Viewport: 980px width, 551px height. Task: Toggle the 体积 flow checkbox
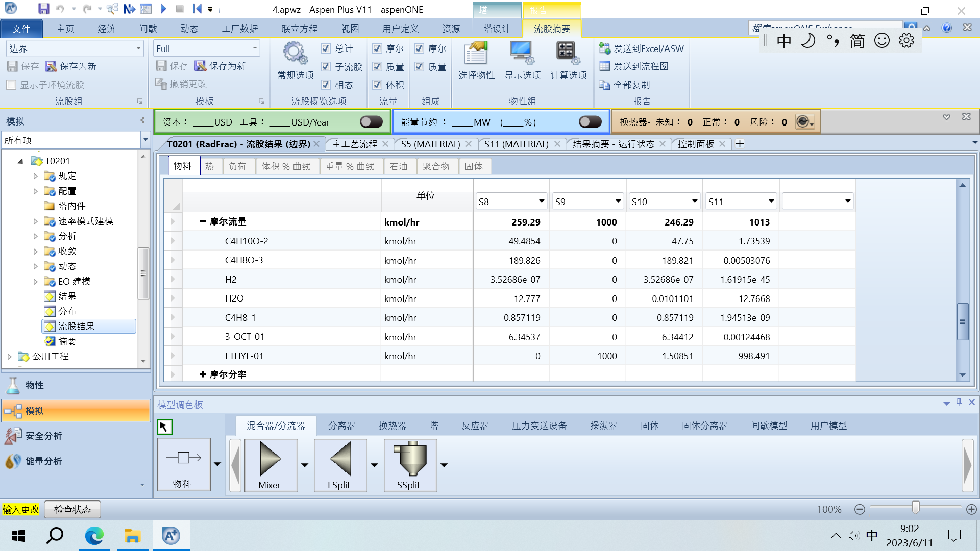point(377,85)
